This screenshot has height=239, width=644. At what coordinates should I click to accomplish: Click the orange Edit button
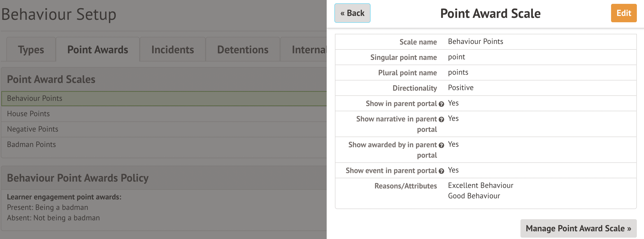point(623,13)
